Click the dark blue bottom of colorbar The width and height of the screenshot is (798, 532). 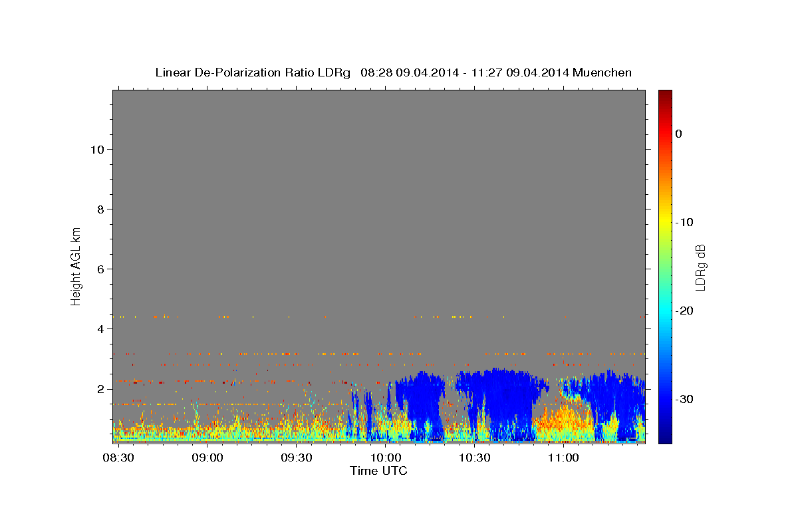click(x=665, y=438)
